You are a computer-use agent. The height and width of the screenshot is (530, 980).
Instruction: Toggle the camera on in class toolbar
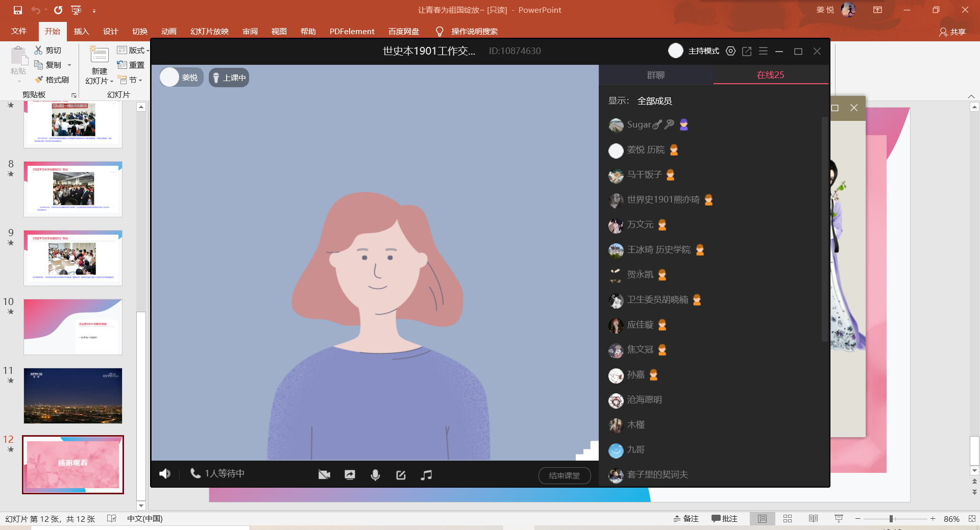[324, 475]
